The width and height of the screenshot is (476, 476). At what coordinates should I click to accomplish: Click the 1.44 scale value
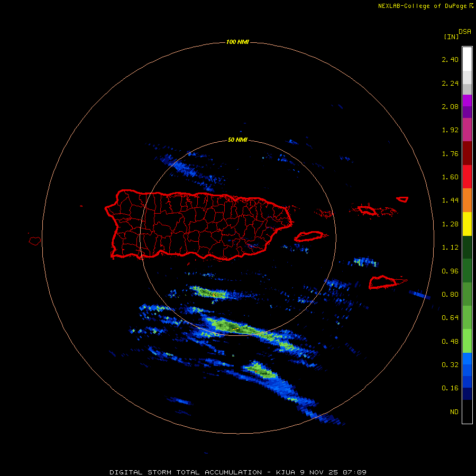tap(450, 200)
